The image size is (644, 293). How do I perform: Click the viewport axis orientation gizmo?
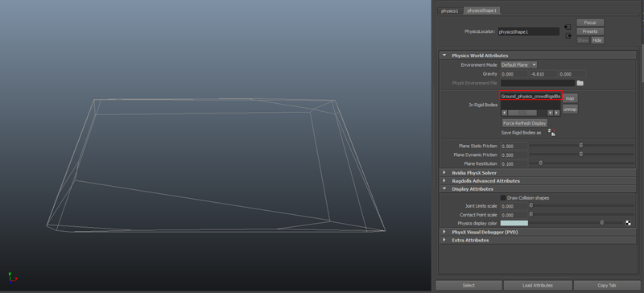[x=12, y=278]
